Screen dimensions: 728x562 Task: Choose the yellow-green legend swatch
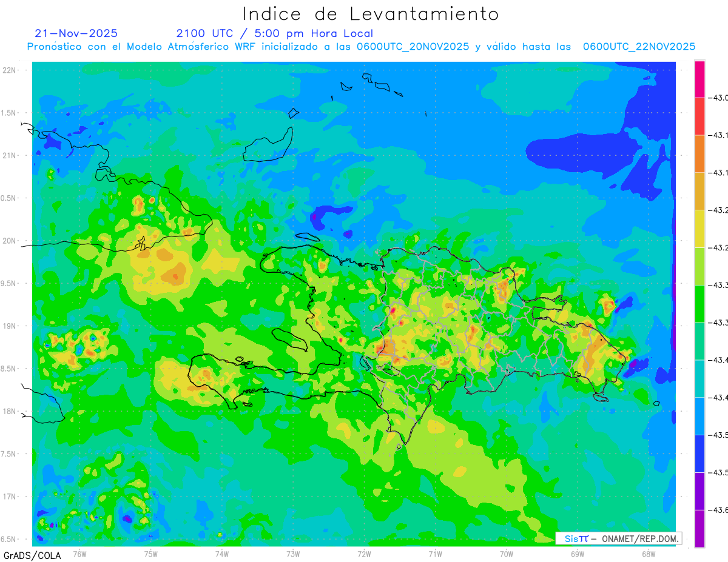click(699, 266)
